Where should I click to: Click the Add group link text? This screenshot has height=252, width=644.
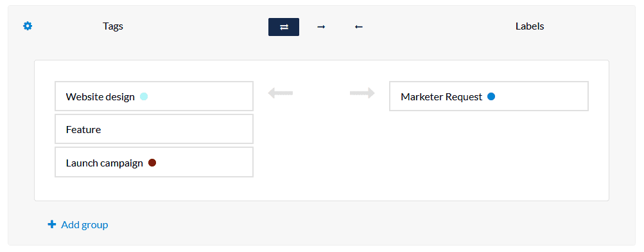[x=85, y=225]
